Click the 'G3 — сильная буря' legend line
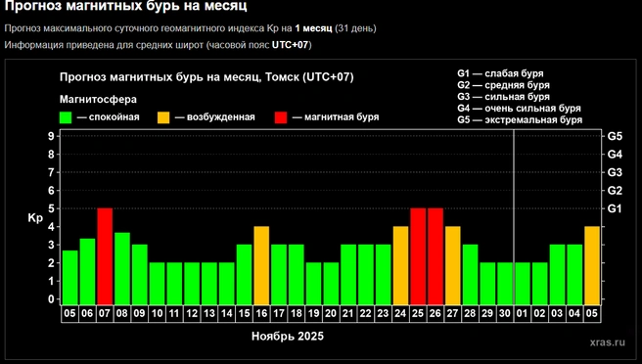Screen dimensions: 642x364 tap(503, 97)
